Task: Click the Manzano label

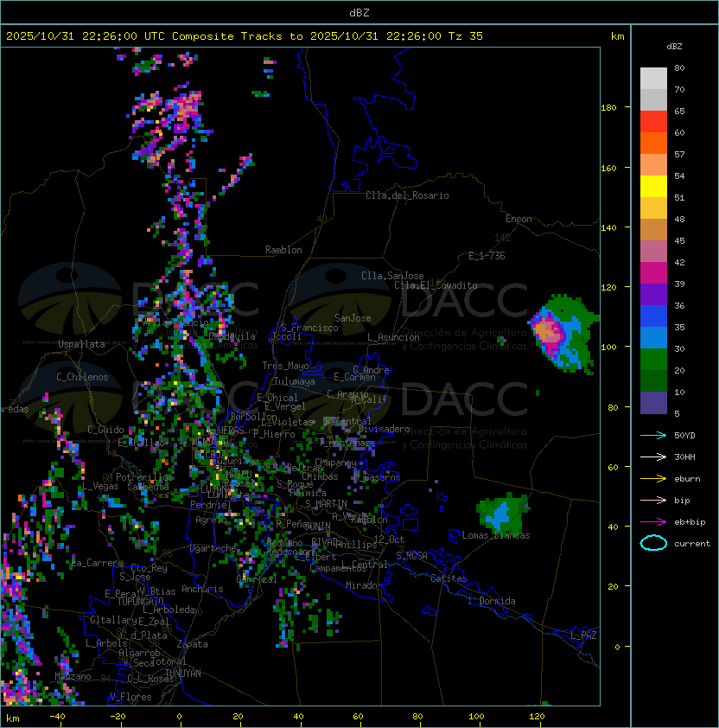Action: [x=73, y=676]
